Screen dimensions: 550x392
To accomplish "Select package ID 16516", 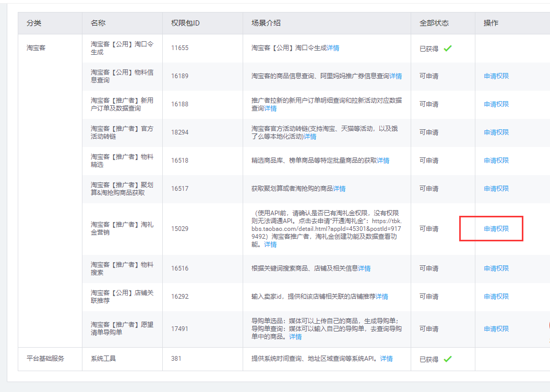I will [x=180, y=268].
